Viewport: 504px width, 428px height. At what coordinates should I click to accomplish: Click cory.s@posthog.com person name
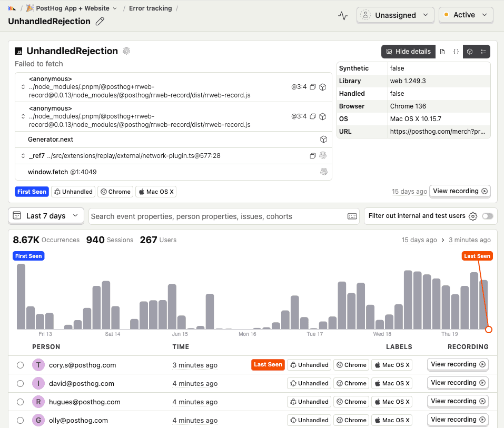(x=82, y=365)
